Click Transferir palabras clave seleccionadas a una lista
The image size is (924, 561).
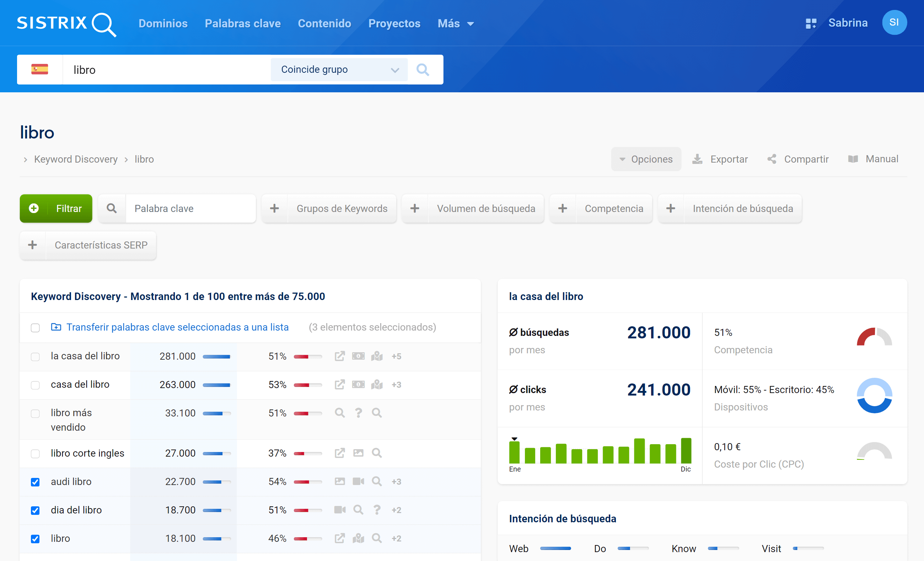pos(177,327)
